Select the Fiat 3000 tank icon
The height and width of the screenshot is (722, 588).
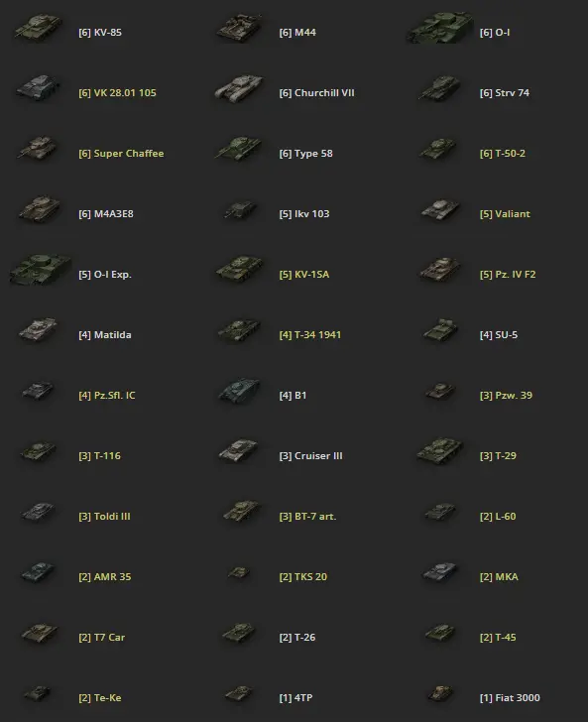point(439,693)
